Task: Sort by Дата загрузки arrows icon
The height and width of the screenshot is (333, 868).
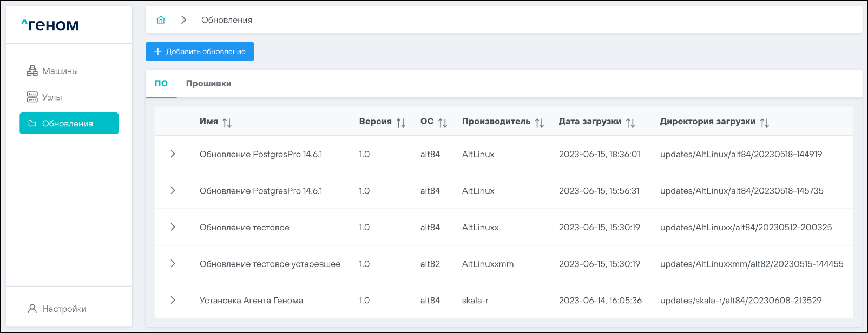Action: (x=630, y=123)
